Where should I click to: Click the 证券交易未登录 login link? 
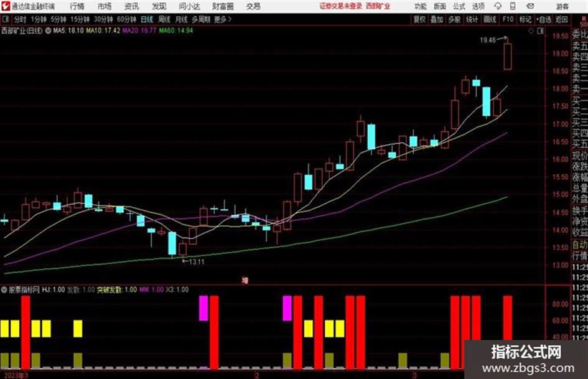click(341, 6)
